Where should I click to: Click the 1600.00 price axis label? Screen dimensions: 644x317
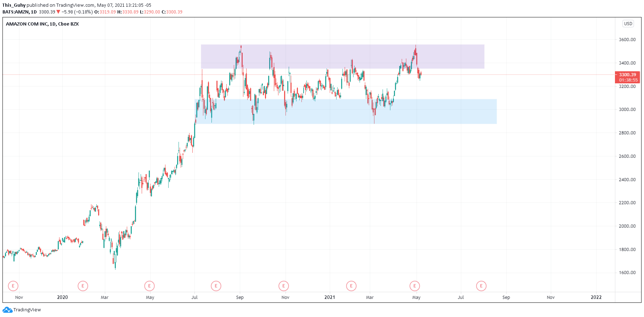(627, 273)
